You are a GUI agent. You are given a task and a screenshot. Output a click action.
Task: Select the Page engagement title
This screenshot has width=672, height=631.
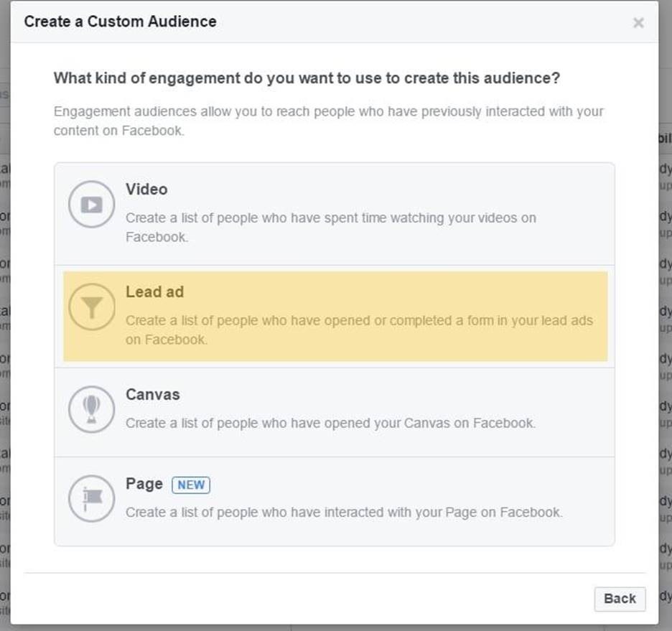click(144, 484)
